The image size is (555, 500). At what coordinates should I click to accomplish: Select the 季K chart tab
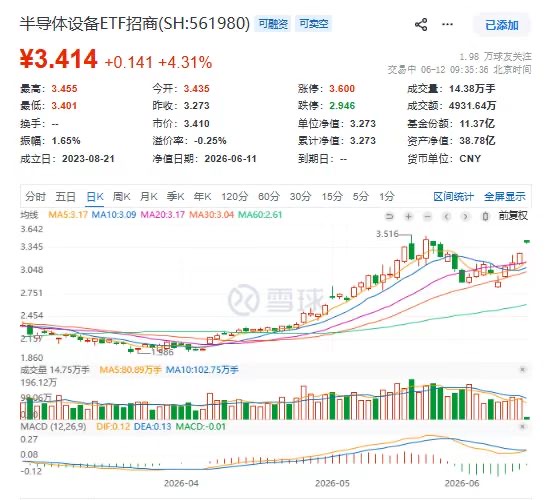pyautogui.click(x=176, y=196)
